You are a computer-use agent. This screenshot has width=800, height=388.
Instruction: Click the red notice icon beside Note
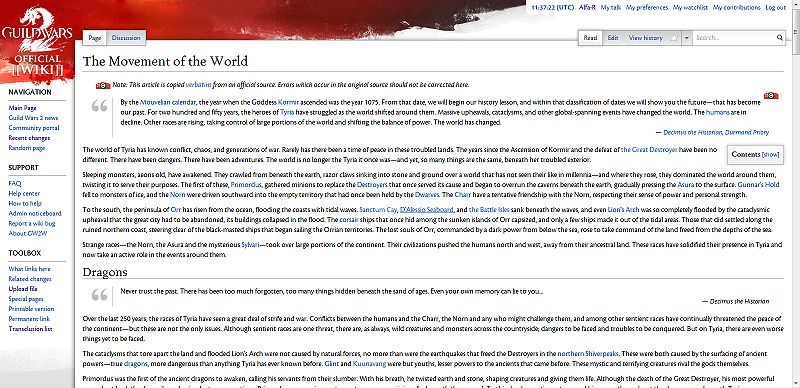[x=103, y=85]
